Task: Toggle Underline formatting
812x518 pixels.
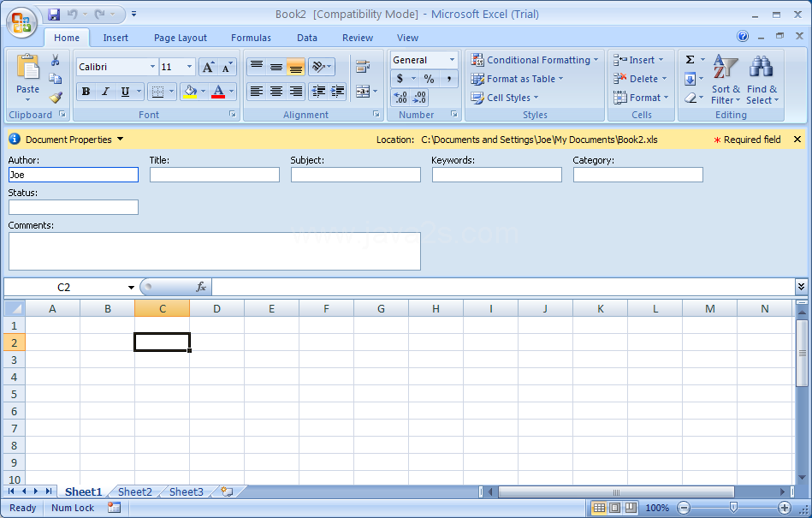Action: pyautogui.click(x=125, y=92)
